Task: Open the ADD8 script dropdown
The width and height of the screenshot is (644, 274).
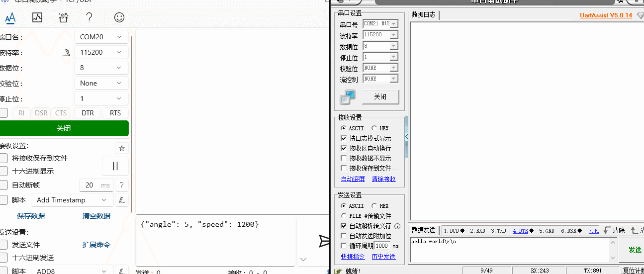Action: tap(72, 271)
